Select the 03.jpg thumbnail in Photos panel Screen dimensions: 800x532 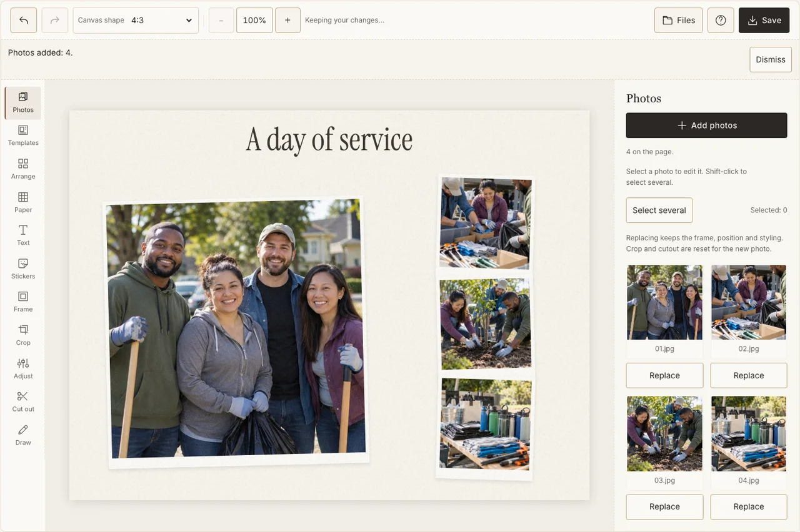pyautogui.click(x=664, y=434)
